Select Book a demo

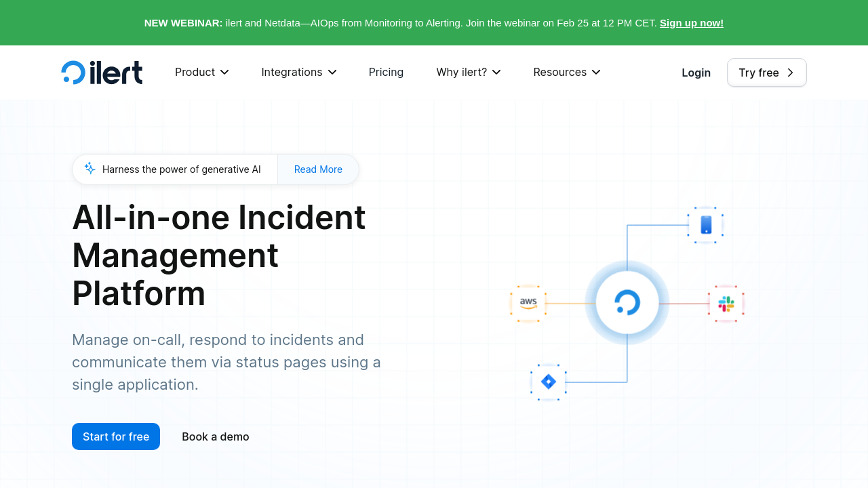216,436
